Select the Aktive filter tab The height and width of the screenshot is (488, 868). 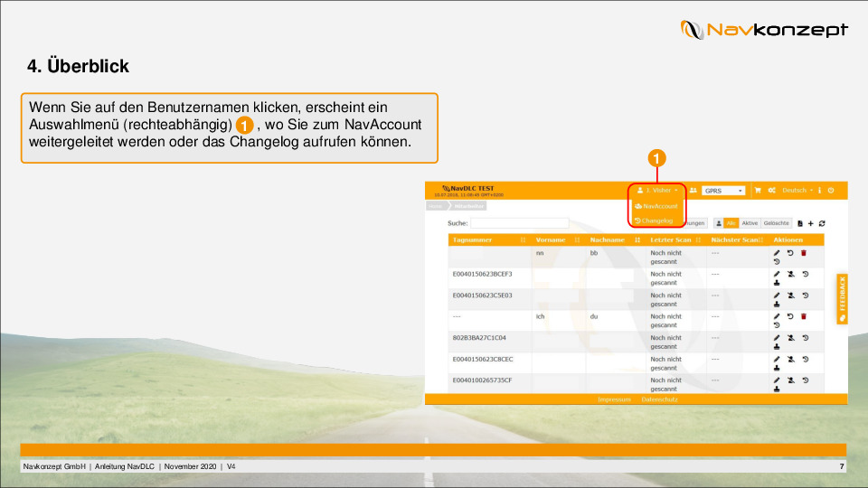tap(750, 223)
